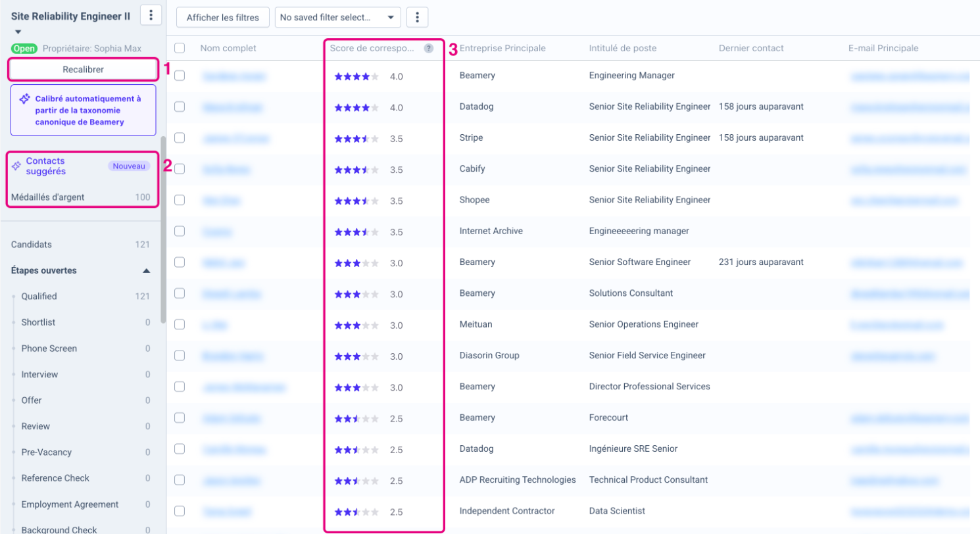Open Contacts suggérés section

[x=46, y=166]
